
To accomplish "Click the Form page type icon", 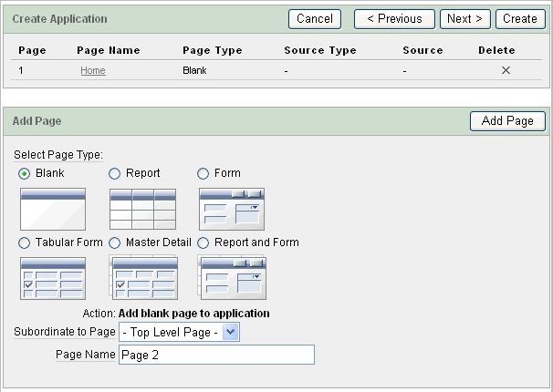I will coord(232,209).
